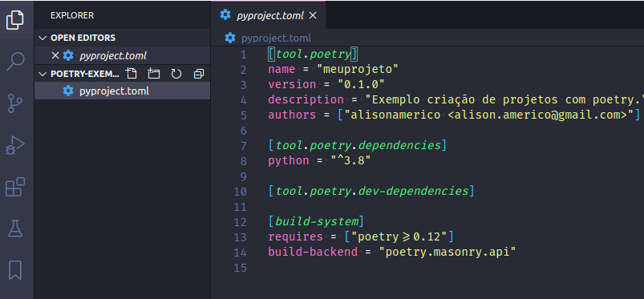Open the Search view icon

pos(15,62)
